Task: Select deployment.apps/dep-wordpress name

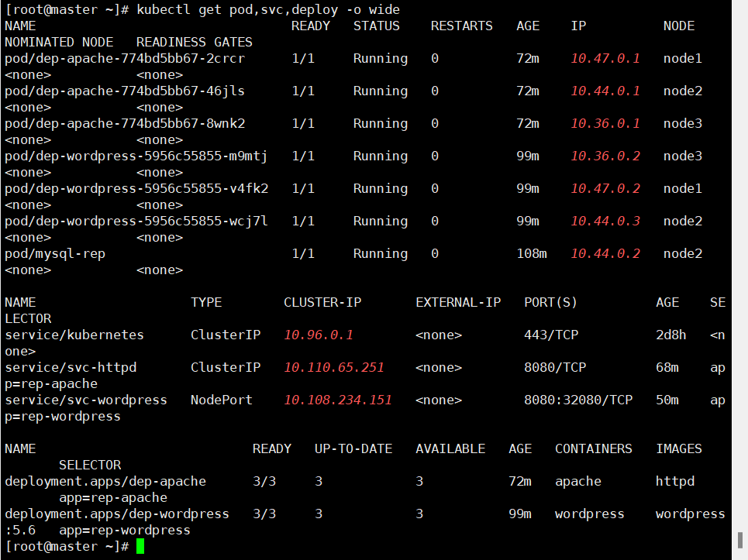Action: pyautogui.click(x=117, y=514)
